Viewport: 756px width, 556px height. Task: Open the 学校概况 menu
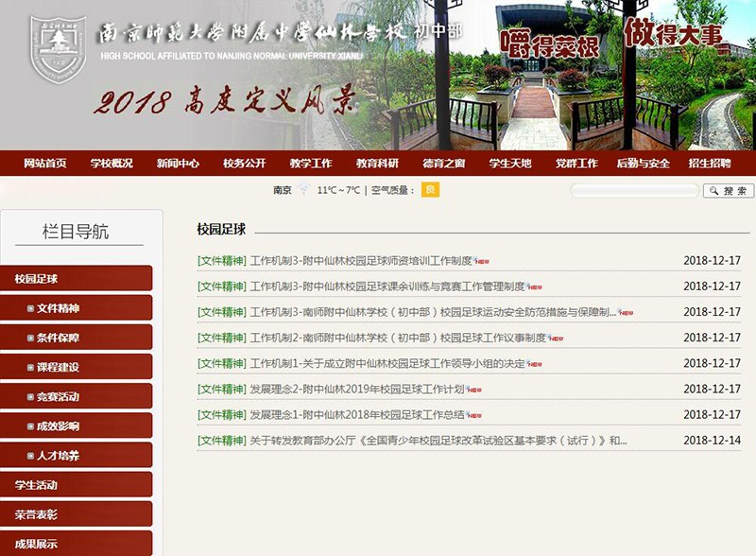112,164
